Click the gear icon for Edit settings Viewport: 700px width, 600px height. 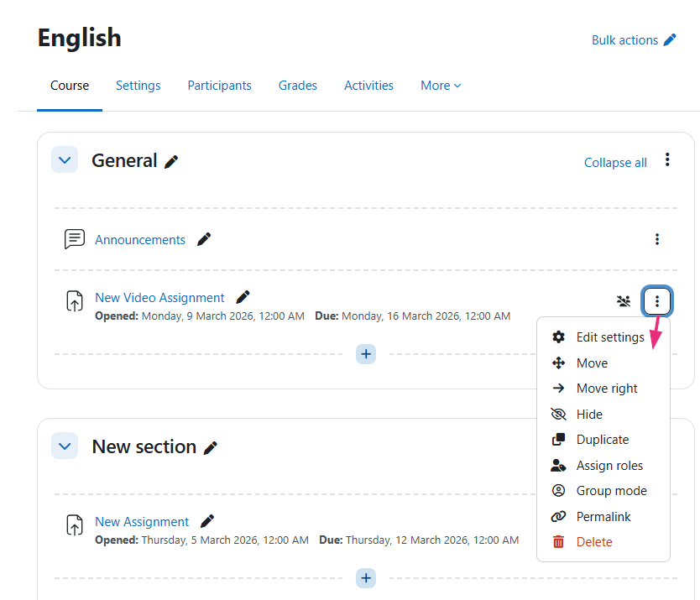(x=558, y=337)
